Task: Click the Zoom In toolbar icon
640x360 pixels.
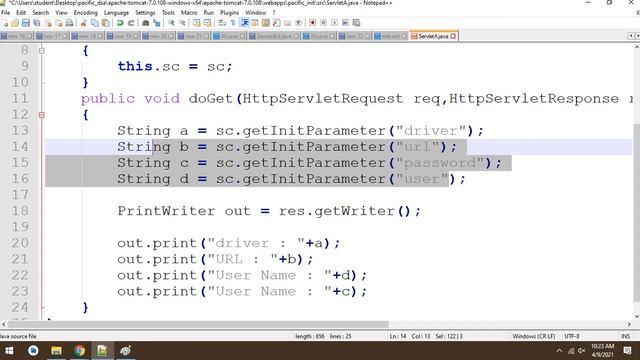Action: pos(171,23)
